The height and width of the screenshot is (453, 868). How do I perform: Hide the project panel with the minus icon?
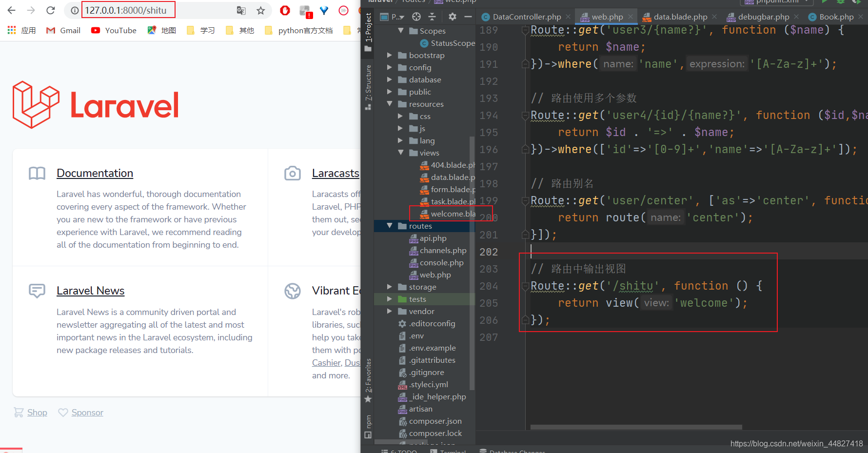click(x=468, y=17)
